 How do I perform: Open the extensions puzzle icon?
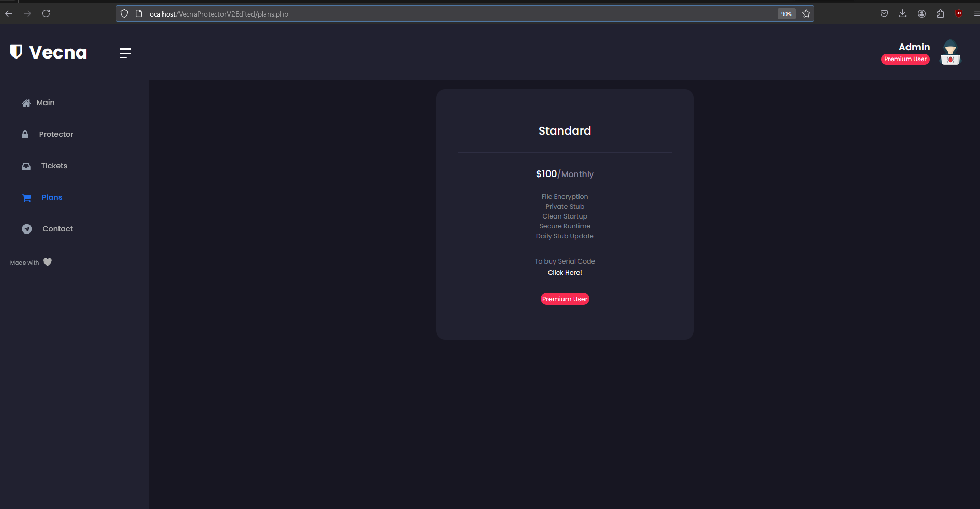940,13
